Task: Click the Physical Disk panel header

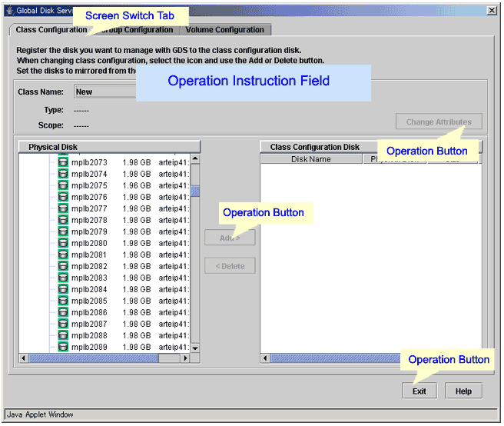Action: (109, 147)
